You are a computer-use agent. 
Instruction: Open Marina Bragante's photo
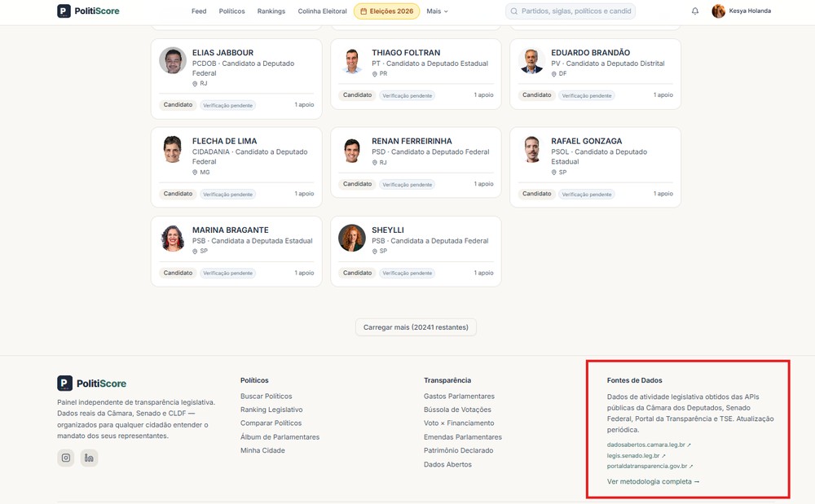click(x=173, y=238)
